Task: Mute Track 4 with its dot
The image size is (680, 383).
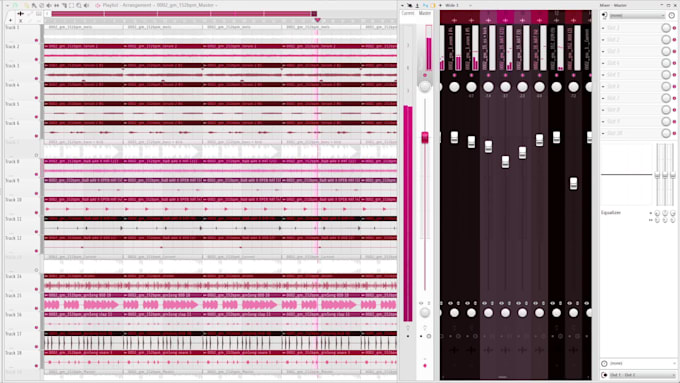Action: click(36, 98)
